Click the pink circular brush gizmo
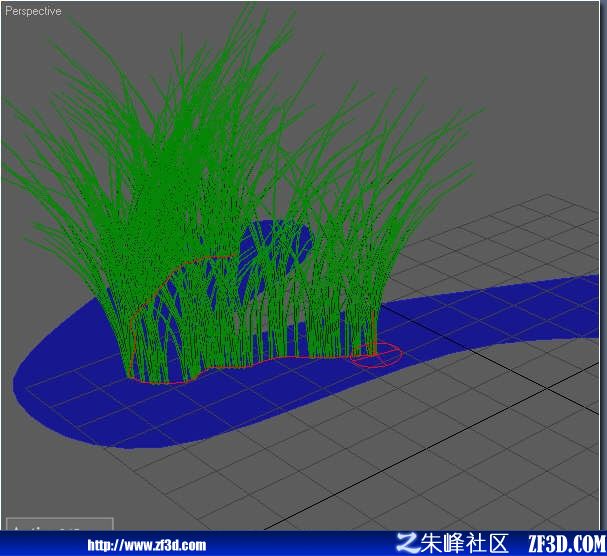The height and width of the screenshot is (556, 607). pyautogui.click(x=376, y=354)
